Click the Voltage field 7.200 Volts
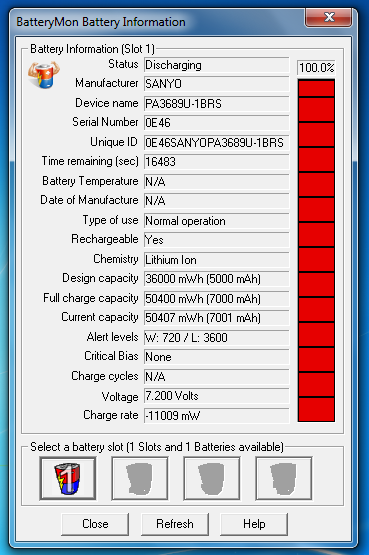 (x=217, y=396)
